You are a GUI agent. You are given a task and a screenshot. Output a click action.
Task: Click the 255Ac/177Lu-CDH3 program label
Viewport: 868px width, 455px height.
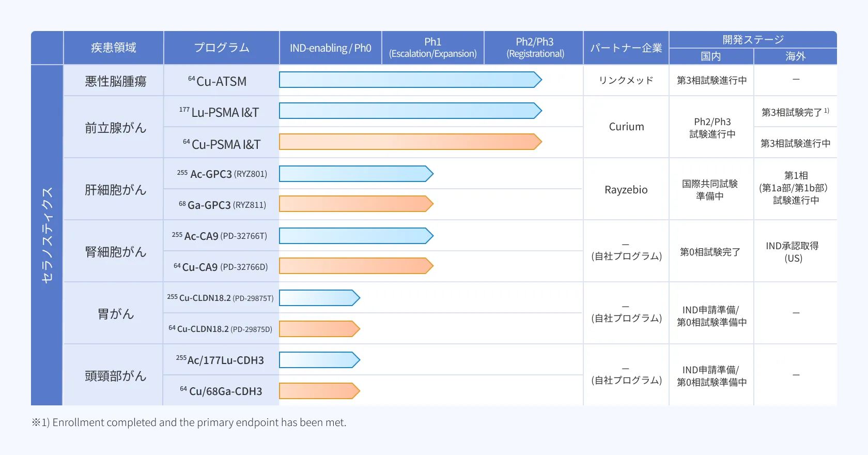click(x=221, y=360)
